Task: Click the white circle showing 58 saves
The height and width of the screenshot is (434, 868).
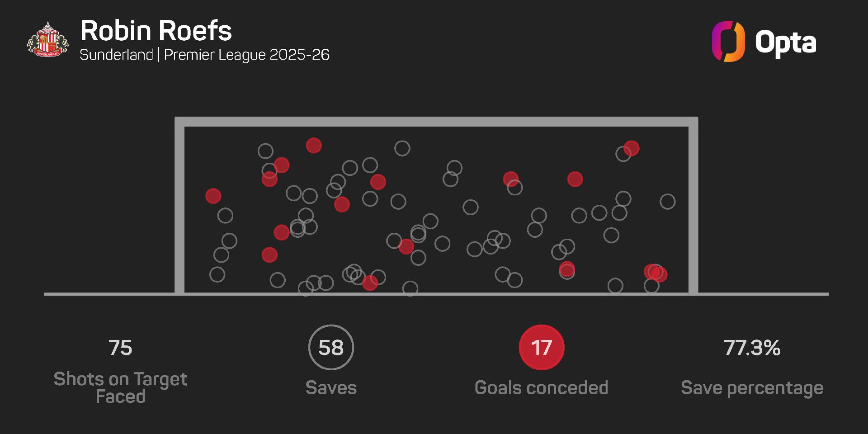Action: pos(331,347)
